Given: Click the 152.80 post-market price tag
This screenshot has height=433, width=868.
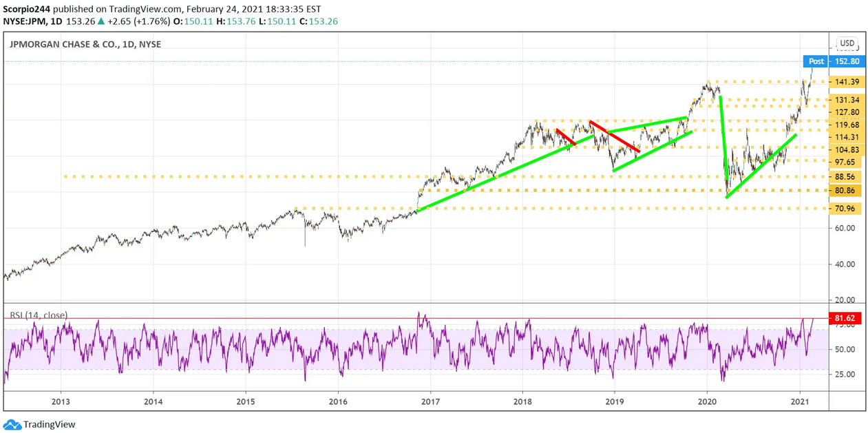Looking at the screenshot, I should point(847,61).
